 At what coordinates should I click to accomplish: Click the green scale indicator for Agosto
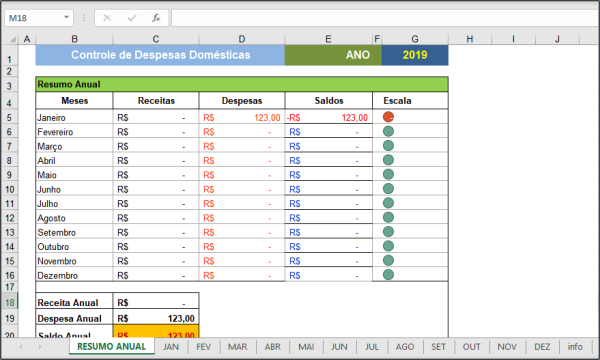click(388, 217)
